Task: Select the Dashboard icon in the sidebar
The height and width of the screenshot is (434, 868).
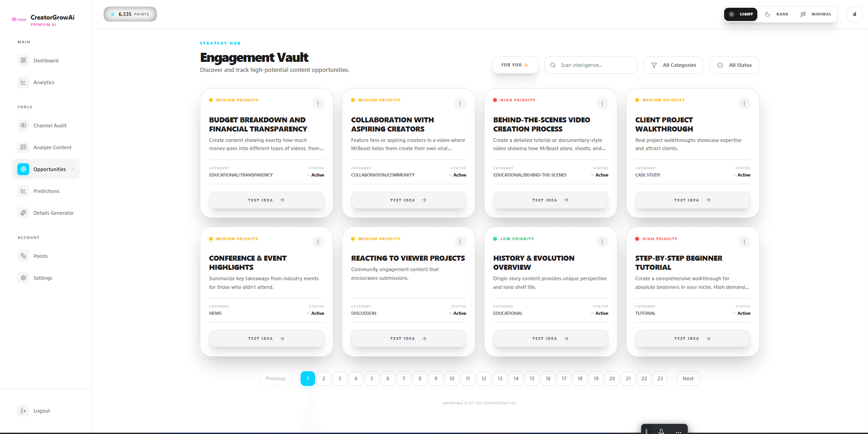Action: (x=23, y=60)
